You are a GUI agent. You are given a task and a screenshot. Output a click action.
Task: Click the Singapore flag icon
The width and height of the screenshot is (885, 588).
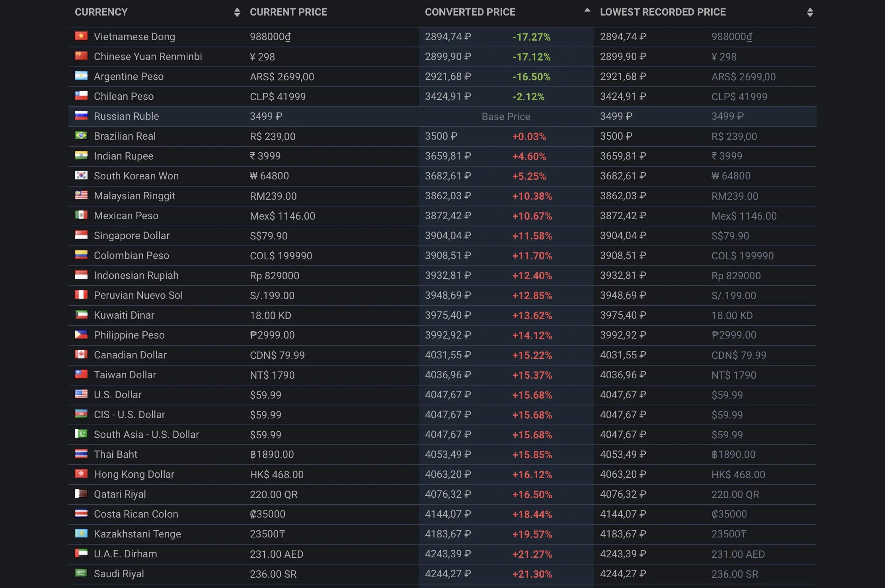click(x=81, y=235)
